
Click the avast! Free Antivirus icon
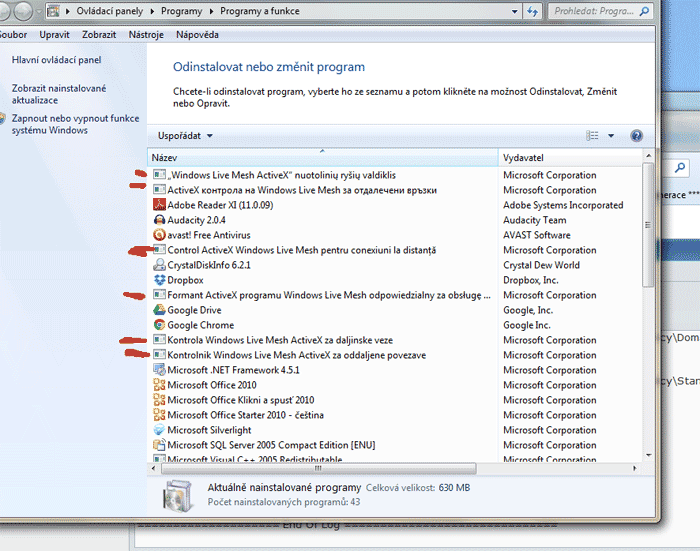pos(159,235)
